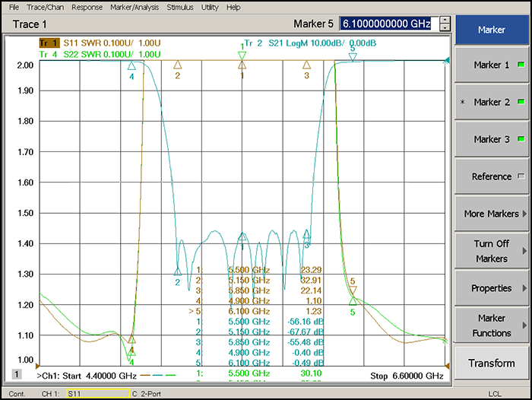Toggle the Reference marker softkey

(x=492, y=176)
